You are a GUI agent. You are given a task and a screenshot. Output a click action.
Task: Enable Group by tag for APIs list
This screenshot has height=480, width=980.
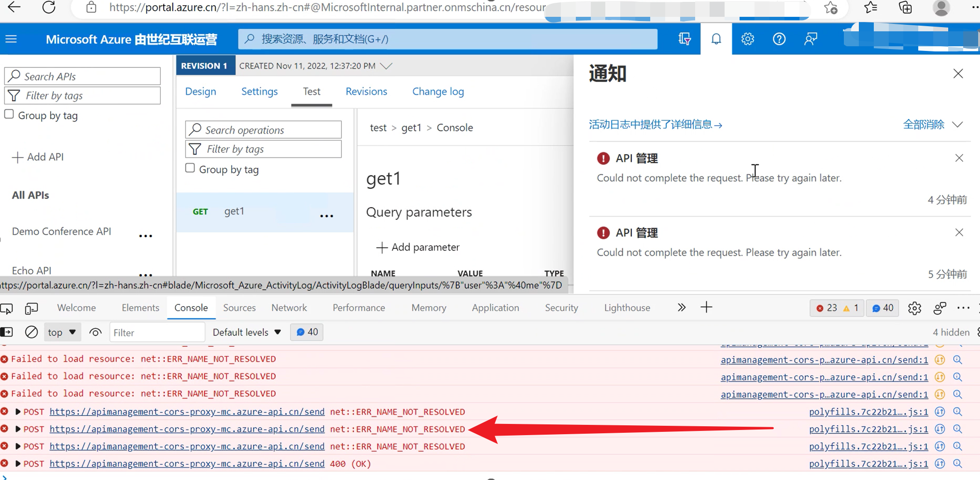point(9,115)
